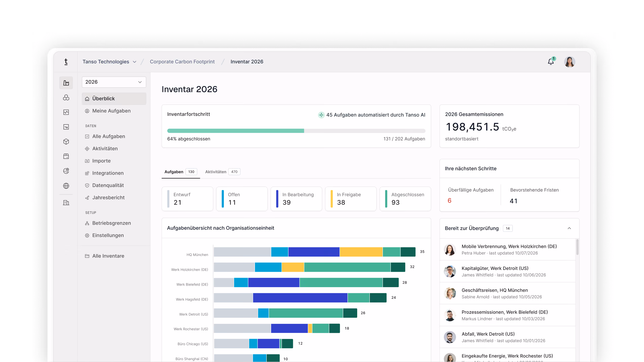Open the cube product icon in the rail
Image resolution: width=644 pixels, height=362 pixels.
(x=66, y=142)
